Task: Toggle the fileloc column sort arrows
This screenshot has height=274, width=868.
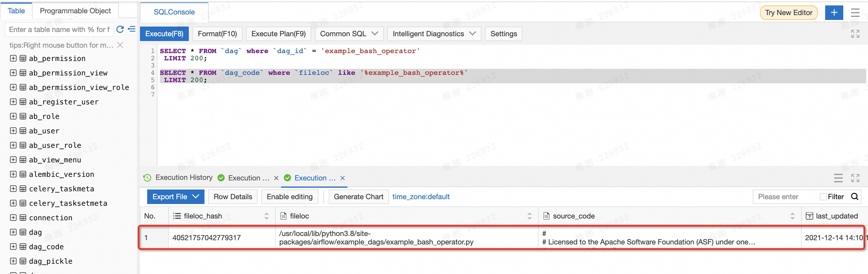Action: click(x=529, y=216)
